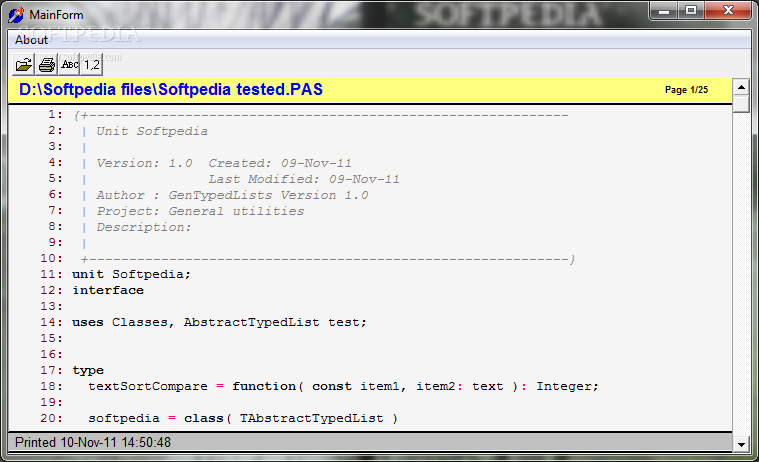Click line number '1:'

[55, 115]
